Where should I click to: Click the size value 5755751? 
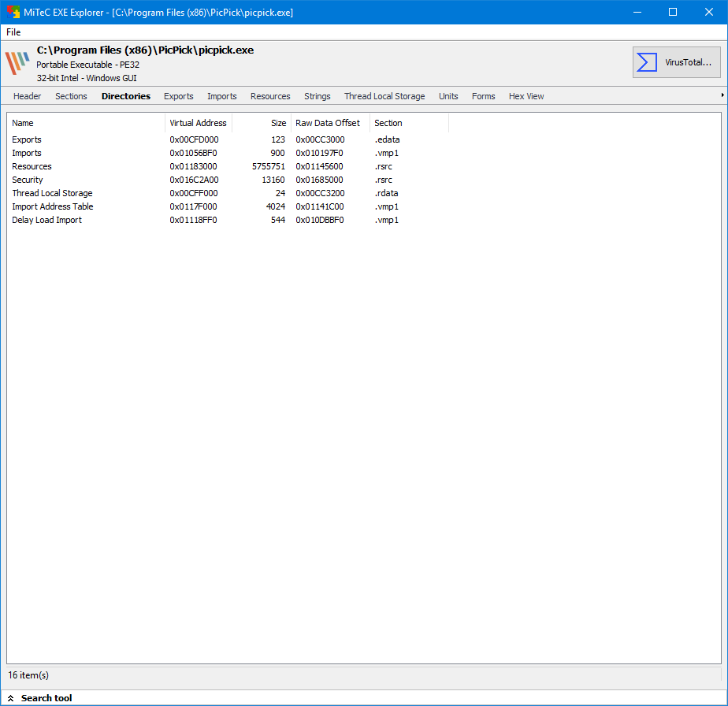(269, 166)
